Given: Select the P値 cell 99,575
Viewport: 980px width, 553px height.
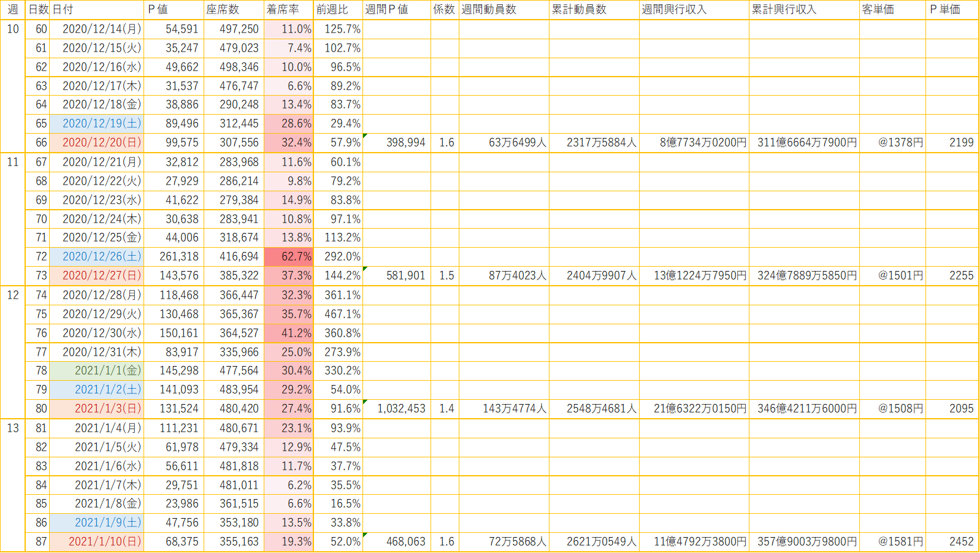Looking at the screenshot, I should click(174, 143).
